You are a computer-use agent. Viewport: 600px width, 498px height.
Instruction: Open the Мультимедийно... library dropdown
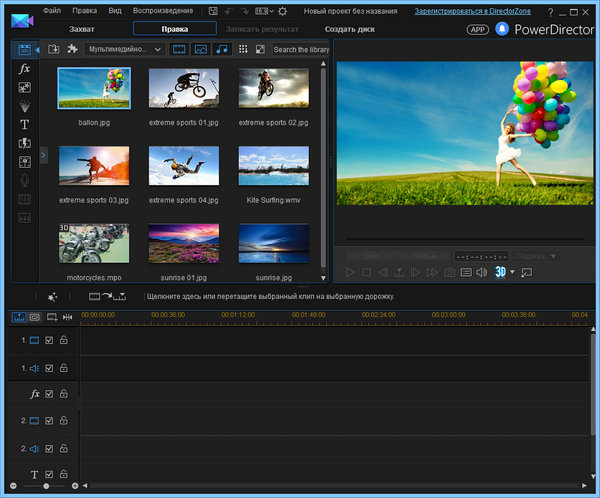[125, 48]
